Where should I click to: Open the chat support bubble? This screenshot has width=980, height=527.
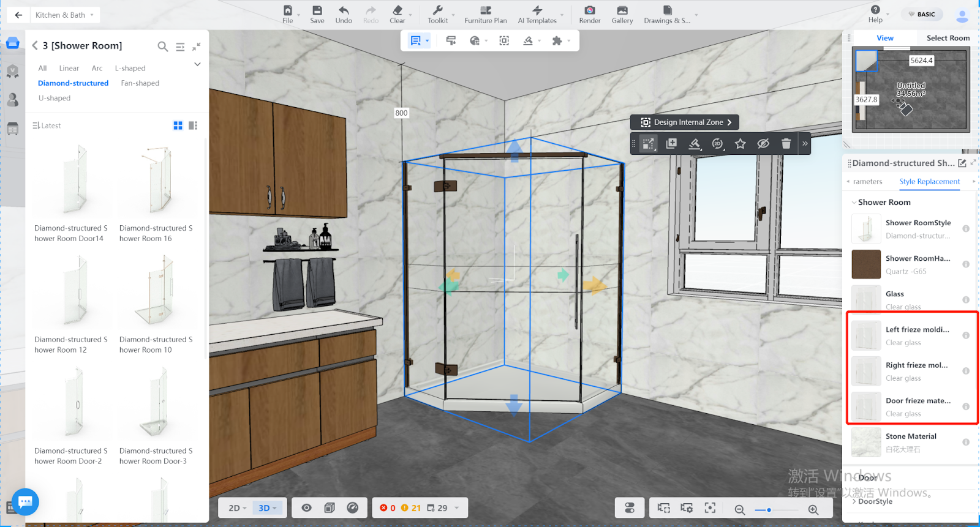pos(25,502)
